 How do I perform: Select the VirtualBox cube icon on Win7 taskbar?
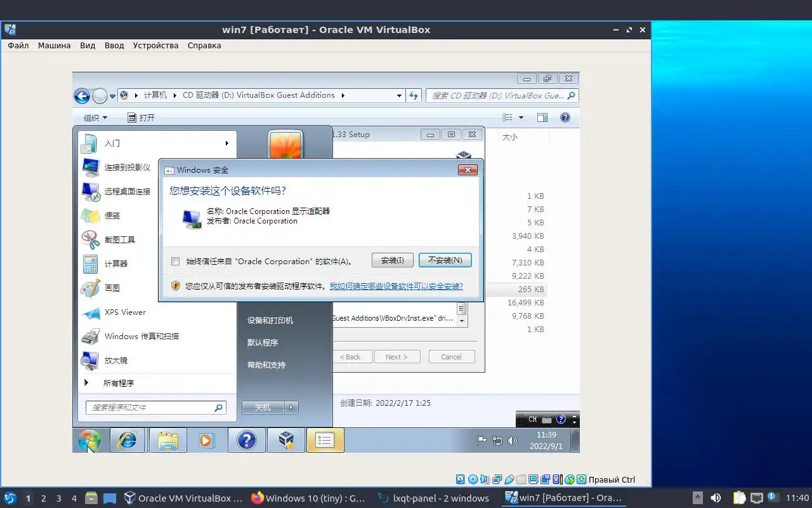click(286, 440)
